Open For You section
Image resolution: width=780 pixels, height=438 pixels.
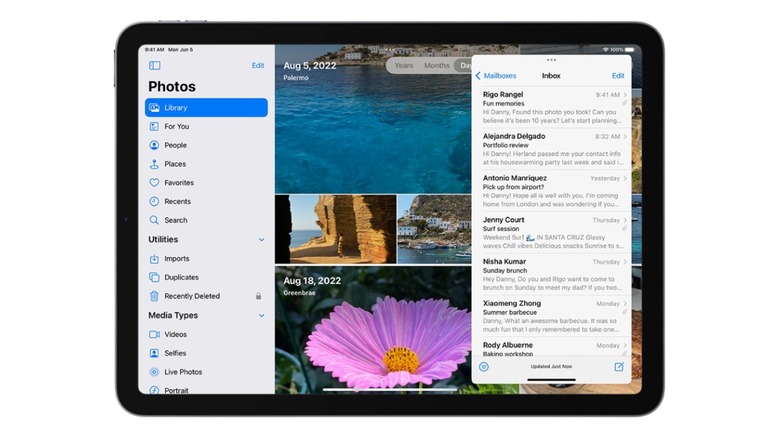[x=206, y=126]
